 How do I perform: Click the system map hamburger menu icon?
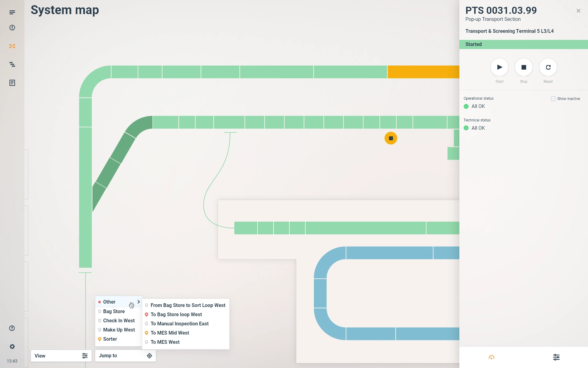[12, 12]
